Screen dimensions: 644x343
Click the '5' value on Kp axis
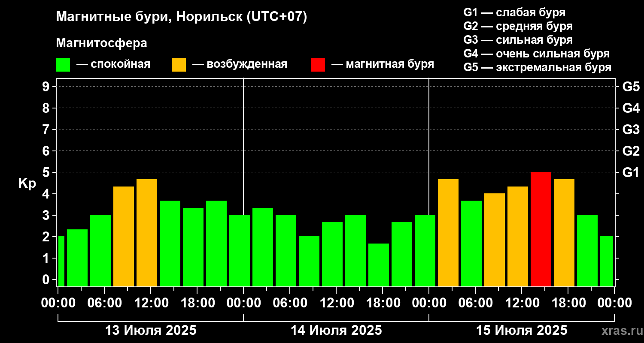(47, 172)
